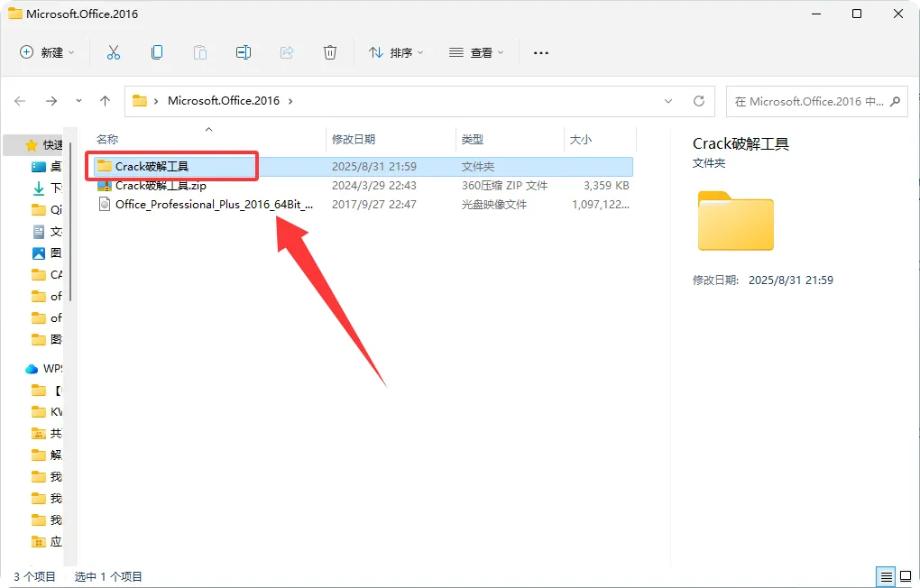The height and width of the screenshot is (588, 920).
Task: Select the Office_Professional_Plus_2016_64Bit file
Action: (214, 204)
